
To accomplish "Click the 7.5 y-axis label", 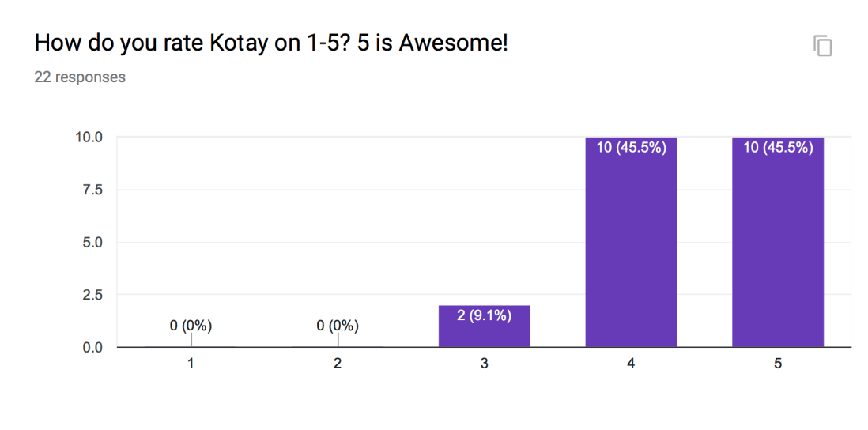I will coord(92,190).
